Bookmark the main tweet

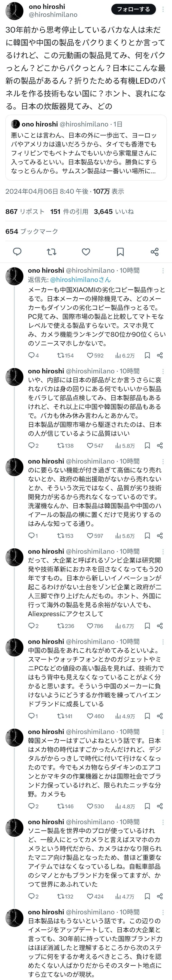pos(120,252)
